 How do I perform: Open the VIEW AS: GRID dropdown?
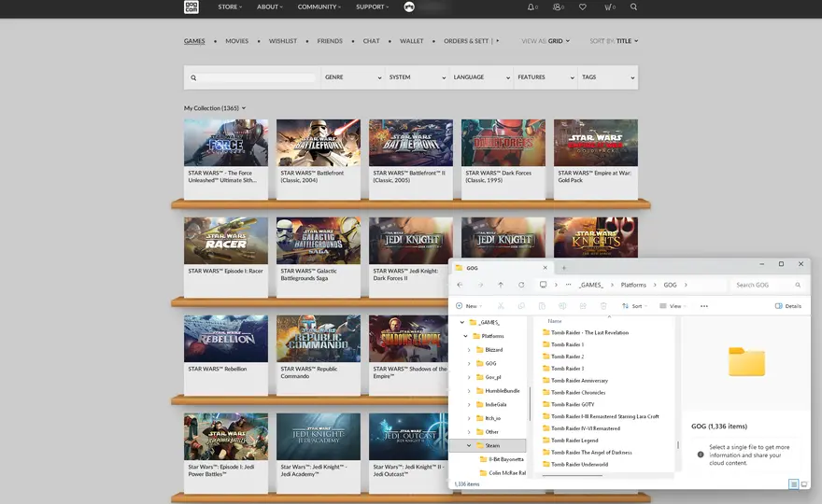click(x=546, y=41)
